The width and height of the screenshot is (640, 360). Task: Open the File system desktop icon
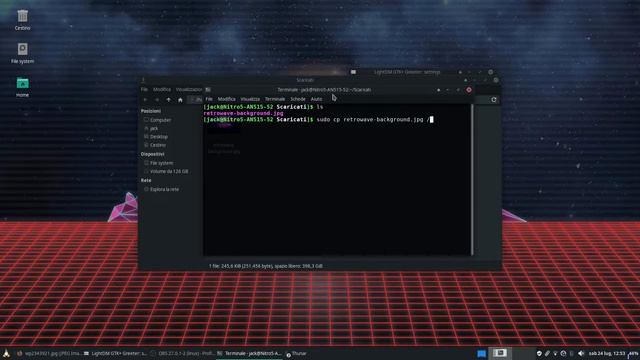click(x=22, y=53)
